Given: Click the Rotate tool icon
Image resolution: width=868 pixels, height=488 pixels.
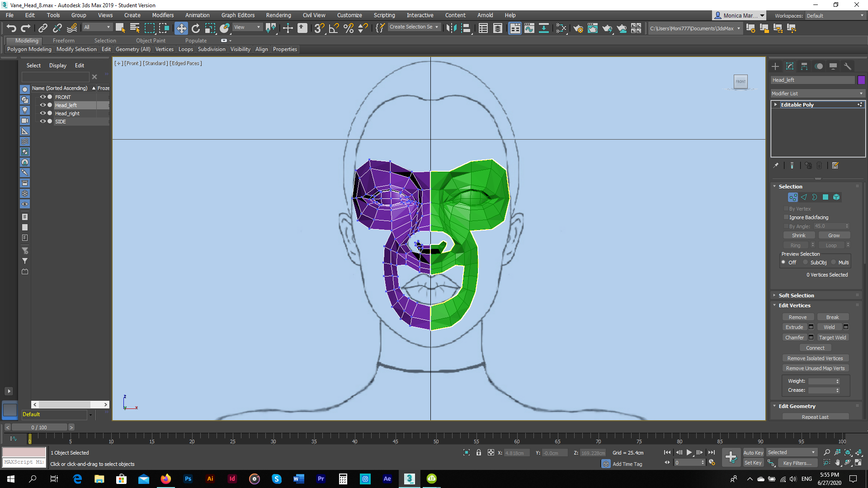Looking at the screenshot, I should click(195, 28).
